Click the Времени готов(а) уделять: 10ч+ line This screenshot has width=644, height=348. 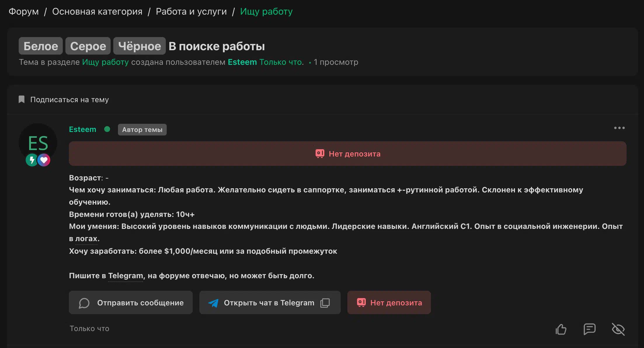point(132,214)
